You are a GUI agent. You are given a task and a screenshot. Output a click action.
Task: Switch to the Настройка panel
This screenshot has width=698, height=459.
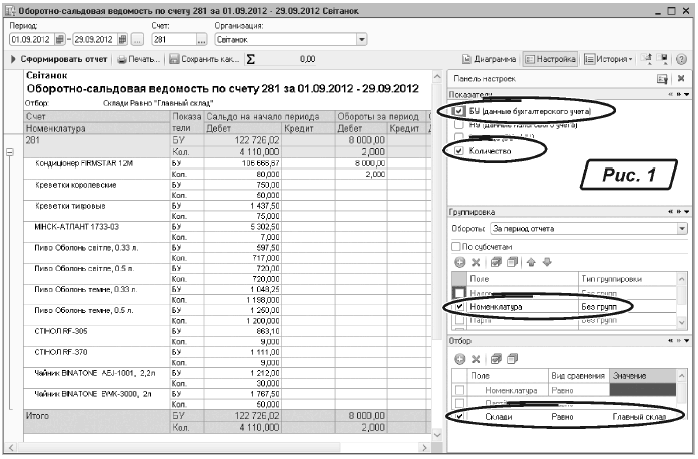tap(550, 59)
